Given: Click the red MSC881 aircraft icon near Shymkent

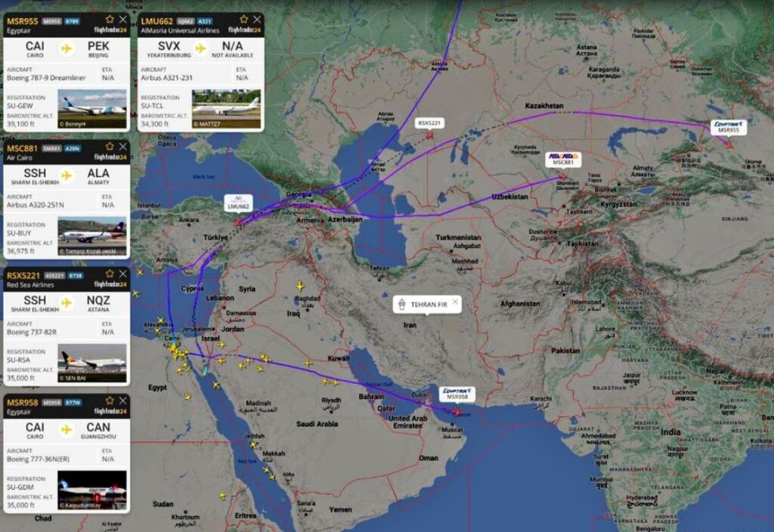Looking at the screenshot, I should pos(562,177).
